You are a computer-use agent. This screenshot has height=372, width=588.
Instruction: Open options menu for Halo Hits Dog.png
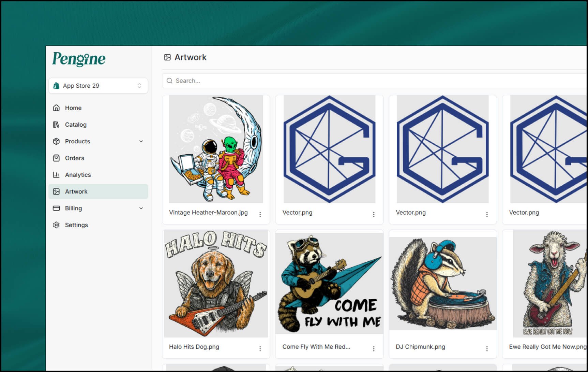pyautogui.click(x=260, y=348)
